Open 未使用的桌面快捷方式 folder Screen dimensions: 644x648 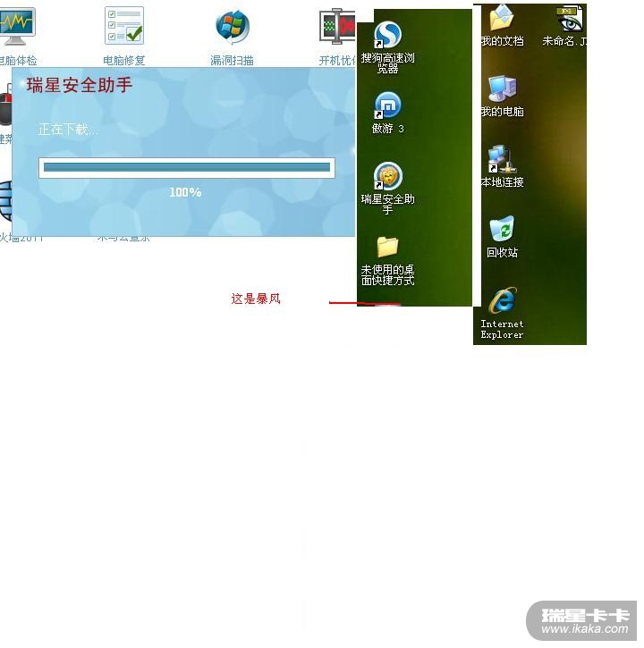(387, 247)
